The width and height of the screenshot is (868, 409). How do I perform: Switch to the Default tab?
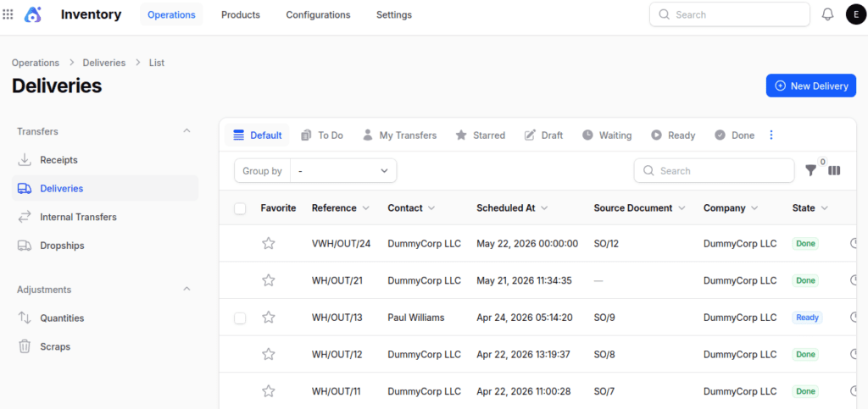pos(258,135)
